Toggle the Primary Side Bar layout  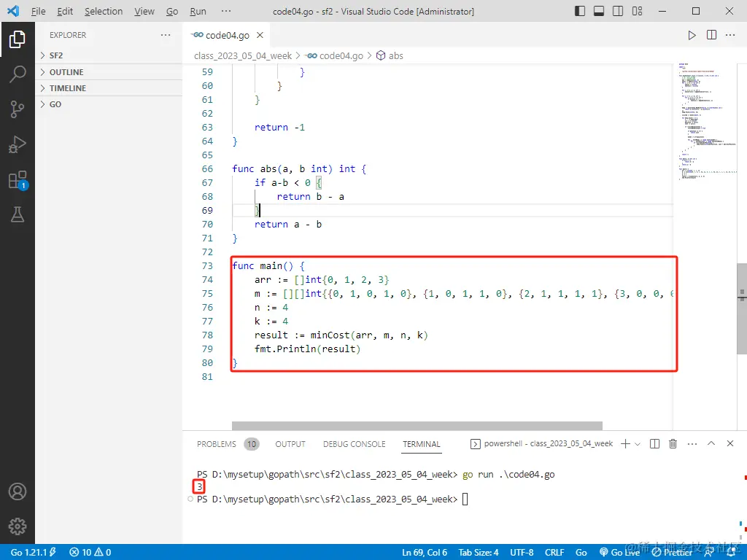pyautogui.click(x=580, y=11)
